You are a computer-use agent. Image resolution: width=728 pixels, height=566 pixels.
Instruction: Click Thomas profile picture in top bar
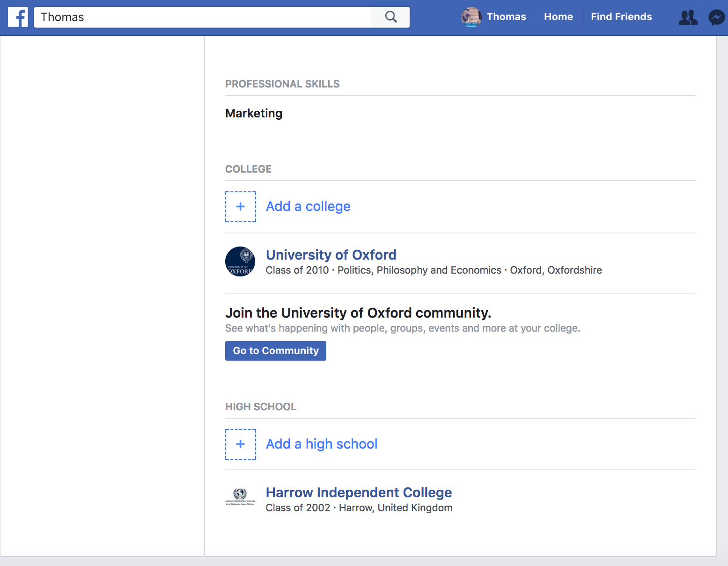(x=471, y=17)
